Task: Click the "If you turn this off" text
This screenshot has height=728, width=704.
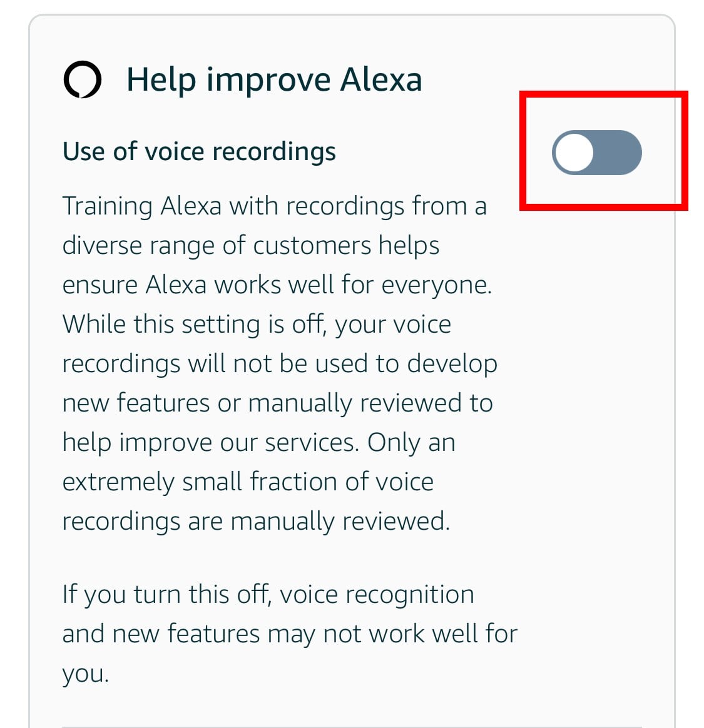Action: [x=166, y=594]
